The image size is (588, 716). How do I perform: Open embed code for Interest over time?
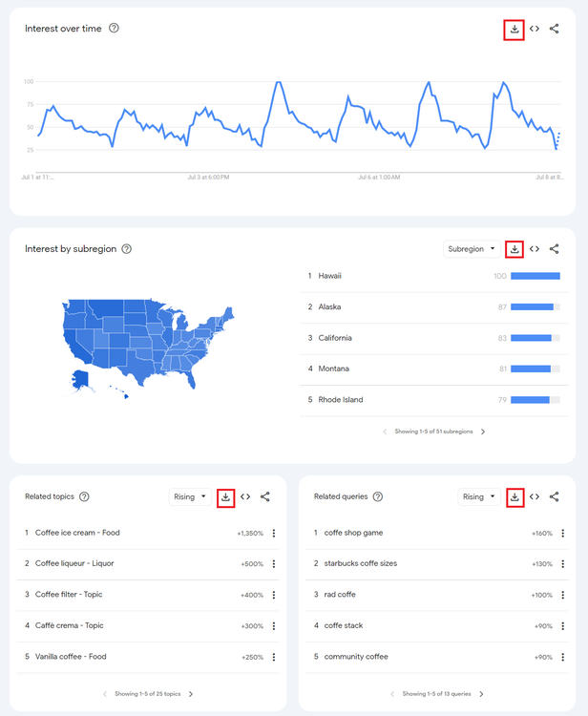point(535,29)
